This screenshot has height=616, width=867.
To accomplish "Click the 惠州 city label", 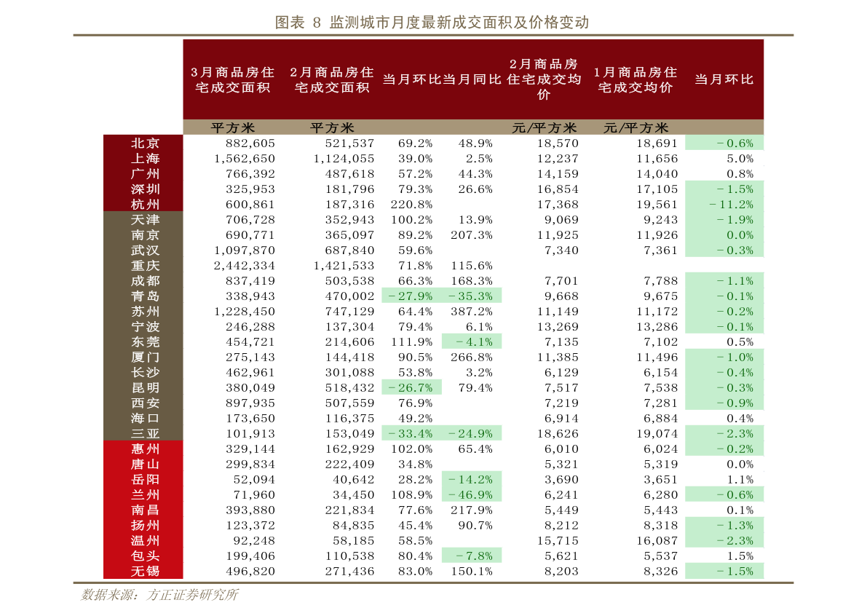I will pyautogui.click(x=146, y=449).
